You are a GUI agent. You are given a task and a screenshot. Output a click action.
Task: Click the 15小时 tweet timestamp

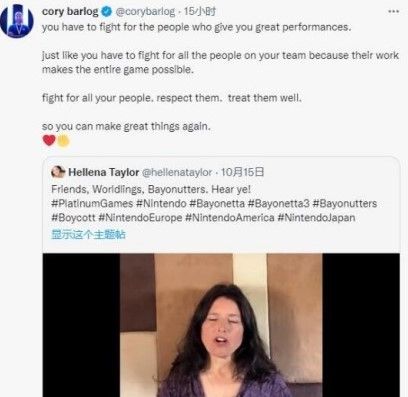(199, 12)
